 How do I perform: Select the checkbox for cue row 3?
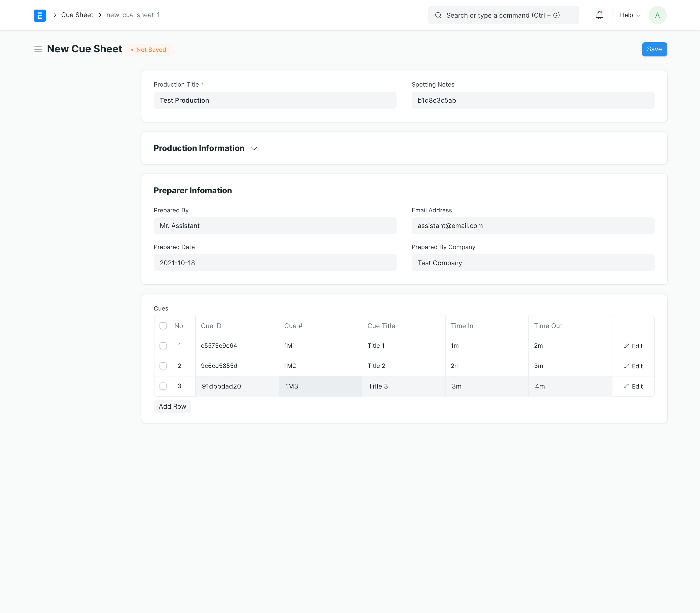tap(163, 386)
